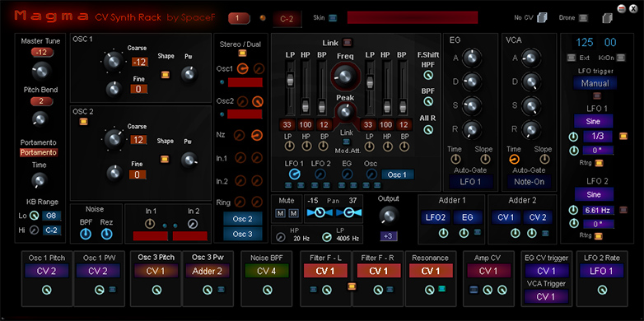Open the LFO 1 Sine waveform selector
Viewport: 644px width, 321px height.
coord(594,122)
